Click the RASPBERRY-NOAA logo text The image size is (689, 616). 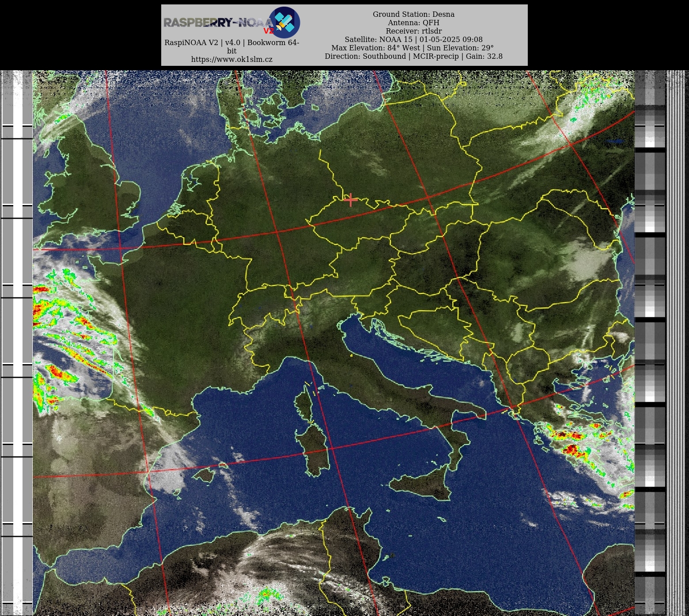219,23
